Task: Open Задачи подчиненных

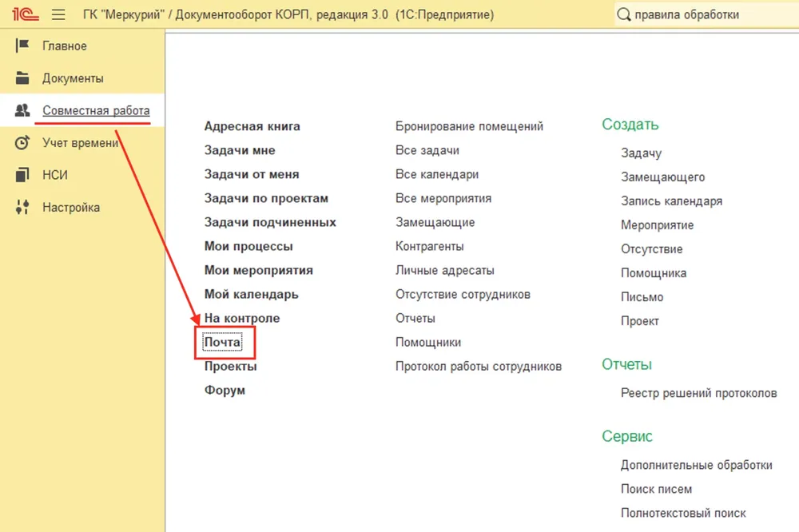Action: pyautogui.click(x=270, y=222)
